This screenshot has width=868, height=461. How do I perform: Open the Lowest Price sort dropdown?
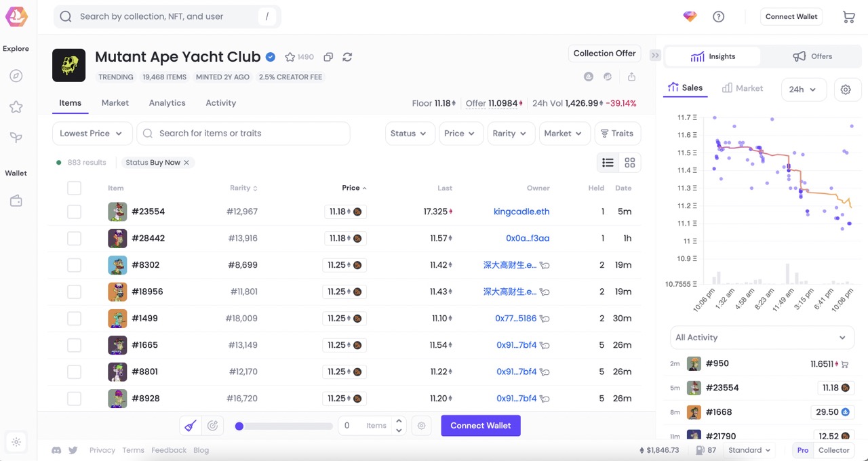[92, 134]
